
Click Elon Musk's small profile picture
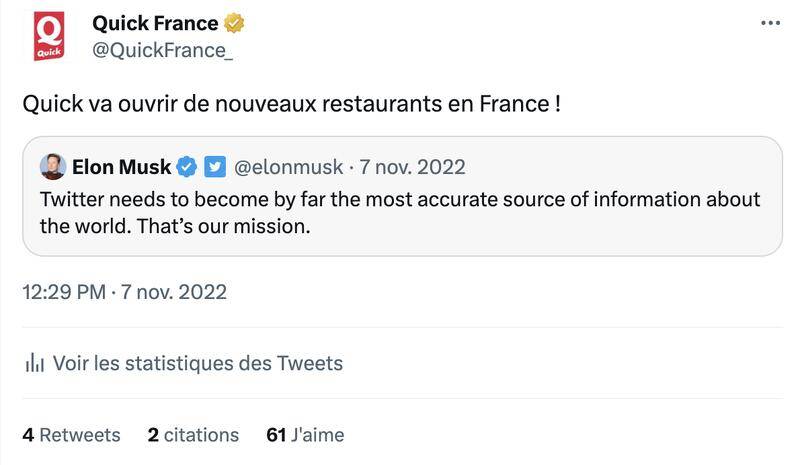pos(52,166)
